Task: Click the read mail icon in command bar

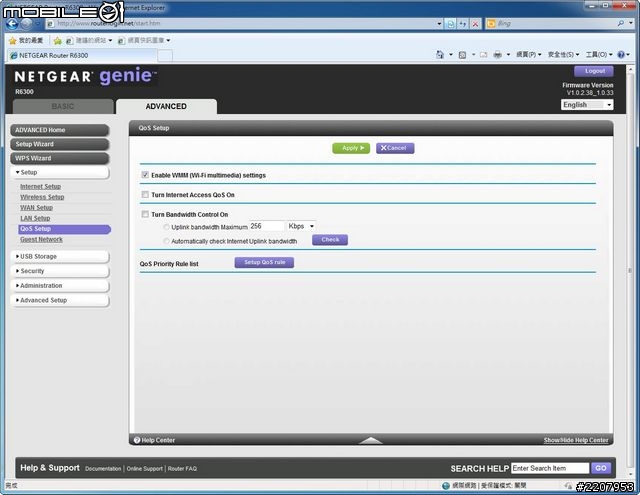Action: [483, 54]
